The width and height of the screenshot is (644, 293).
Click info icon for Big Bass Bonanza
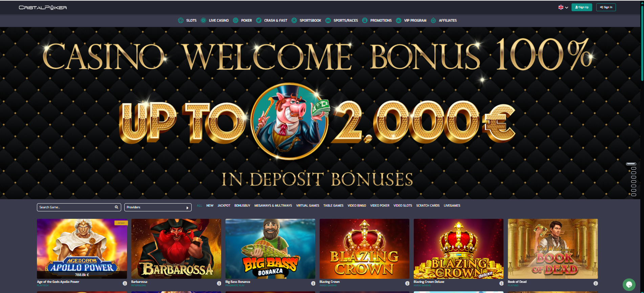[313, 283]
